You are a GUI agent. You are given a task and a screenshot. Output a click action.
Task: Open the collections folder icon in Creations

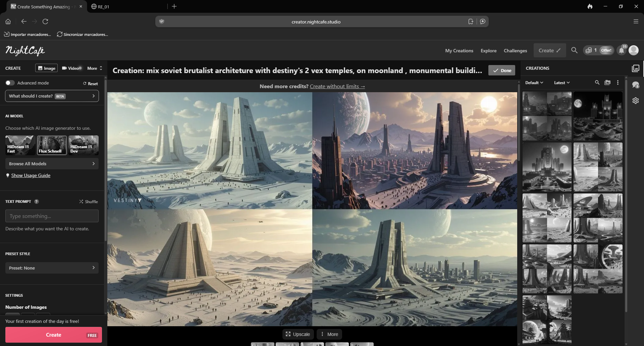click(607, 82)
